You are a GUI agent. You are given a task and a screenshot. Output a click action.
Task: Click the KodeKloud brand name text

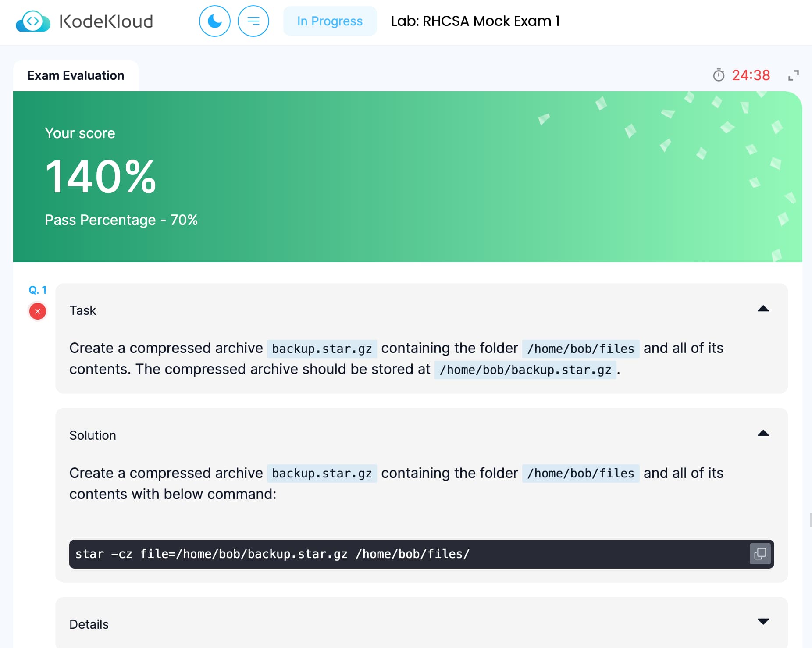click(106, 21)
